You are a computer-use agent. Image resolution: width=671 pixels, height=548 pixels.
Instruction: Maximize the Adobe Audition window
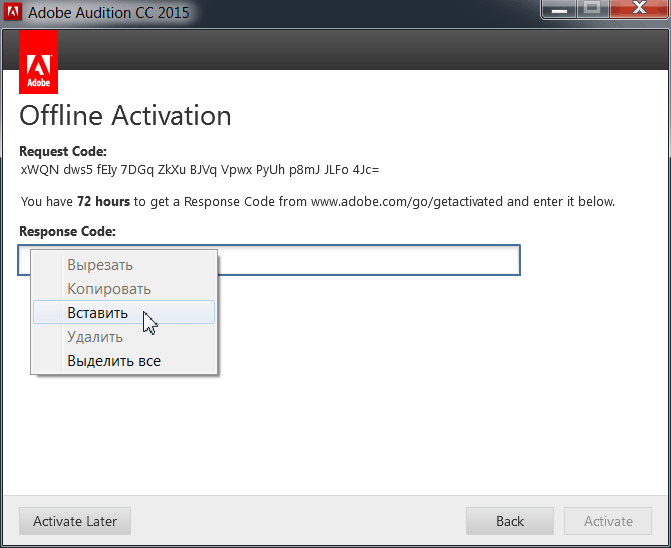[x=593, y=9]
